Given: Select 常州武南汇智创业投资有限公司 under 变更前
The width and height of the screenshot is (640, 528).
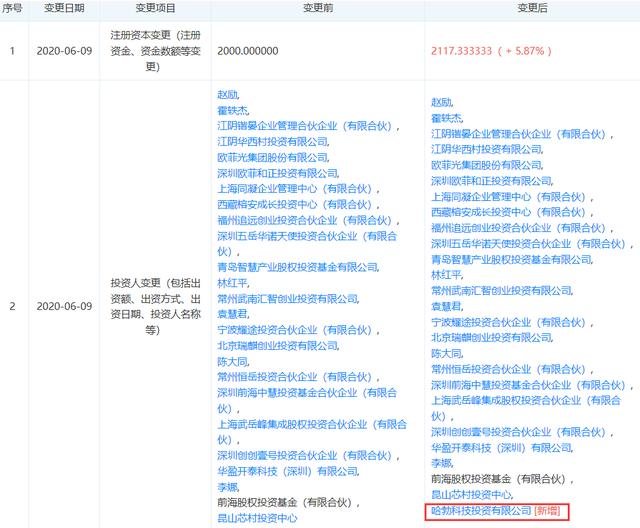Looking at the screenshot, I should (x=287, y=297).
